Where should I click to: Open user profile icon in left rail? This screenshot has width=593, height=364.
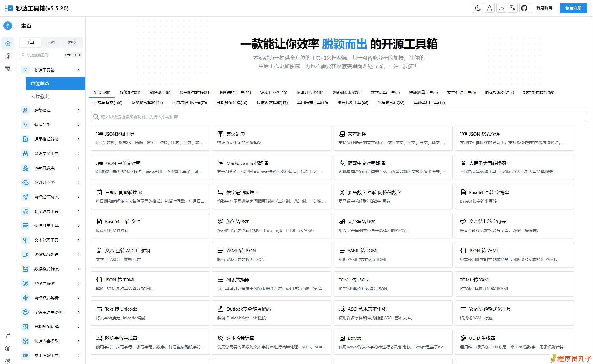[x=8, y=348]
